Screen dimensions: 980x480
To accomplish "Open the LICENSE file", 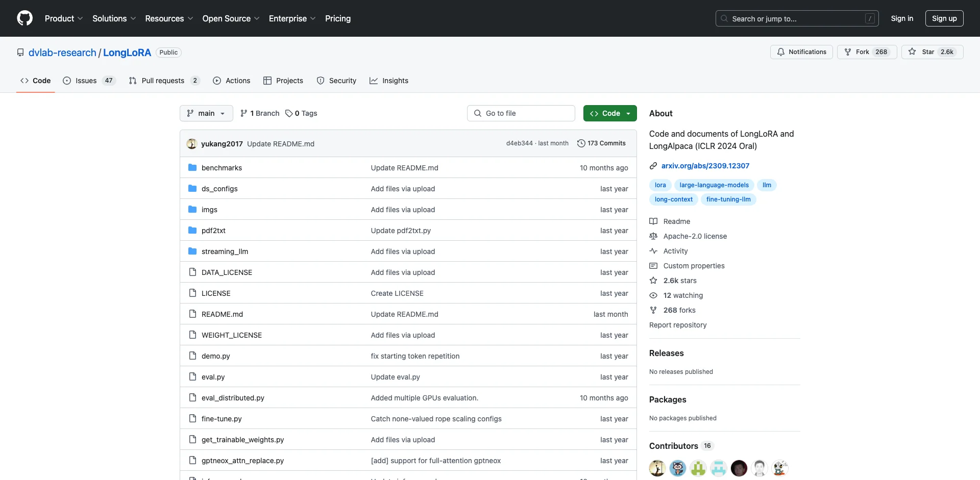I will click(216, 293).
